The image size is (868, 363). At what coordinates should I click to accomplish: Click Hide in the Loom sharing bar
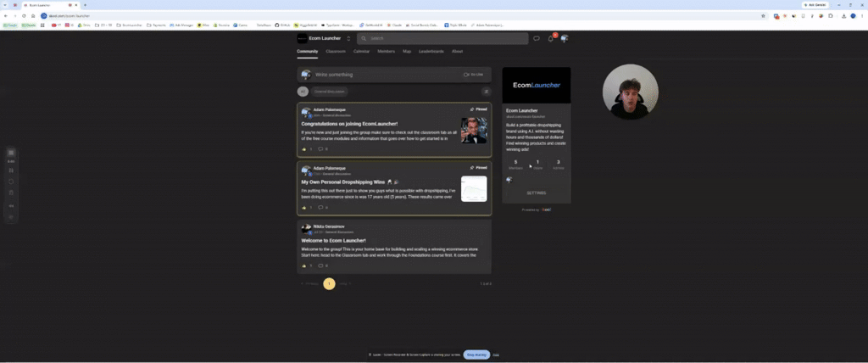click(496, 355)
